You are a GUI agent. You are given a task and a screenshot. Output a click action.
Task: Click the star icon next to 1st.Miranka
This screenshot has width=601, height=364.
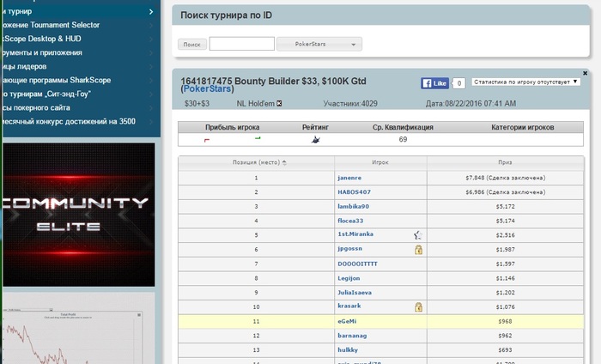[418, 235]
